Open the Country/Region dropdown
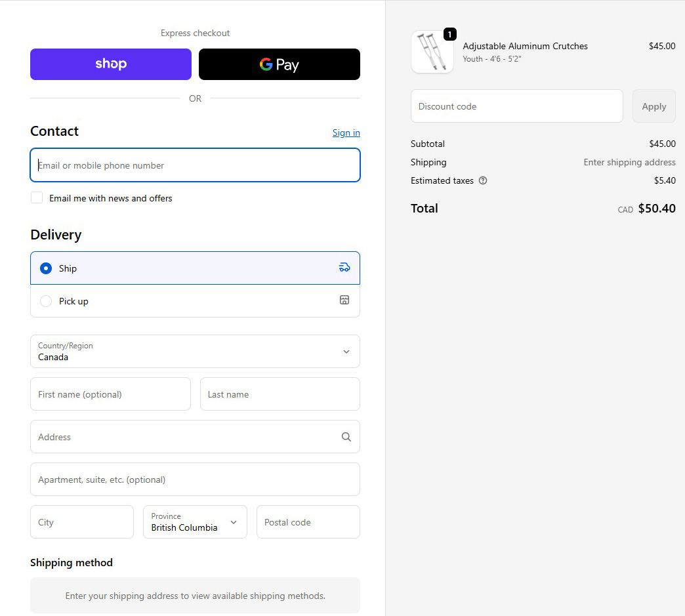Image resolution: width=685 pixels, height=616 pixels. click(x=195, y=352)
